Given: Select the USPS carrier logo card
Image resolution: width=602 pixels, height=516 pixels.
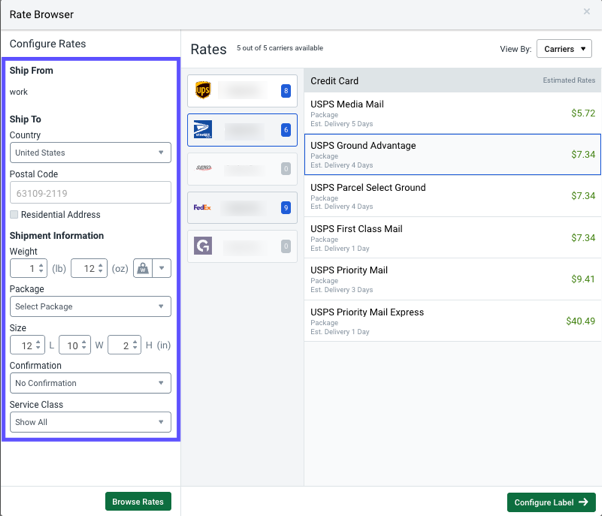Looking at the screenshot, I should pos(242,130).
